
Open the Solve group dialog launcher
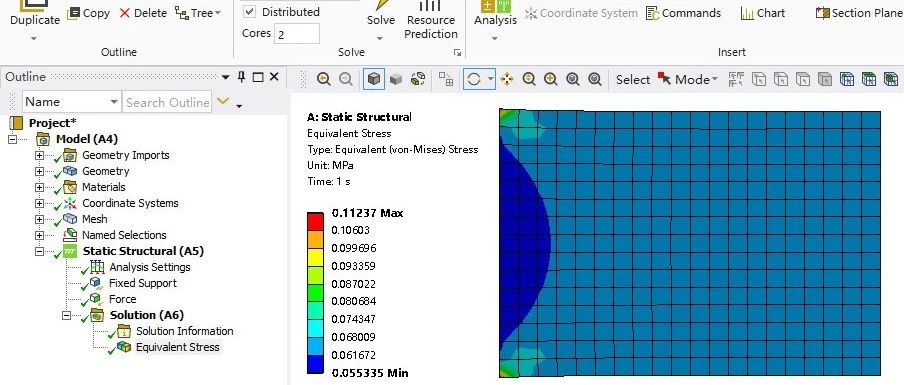point(457,52)
